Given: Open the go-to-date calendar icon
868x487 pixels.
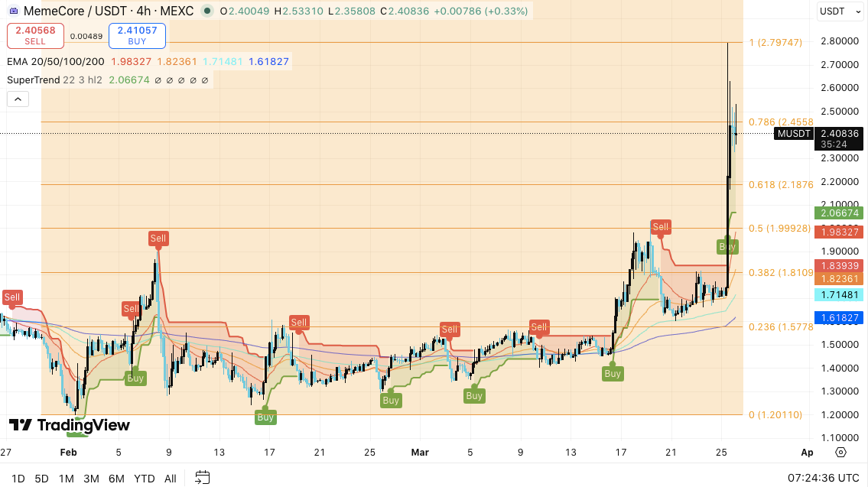Looking at the screenshot, I should (202, 478).
